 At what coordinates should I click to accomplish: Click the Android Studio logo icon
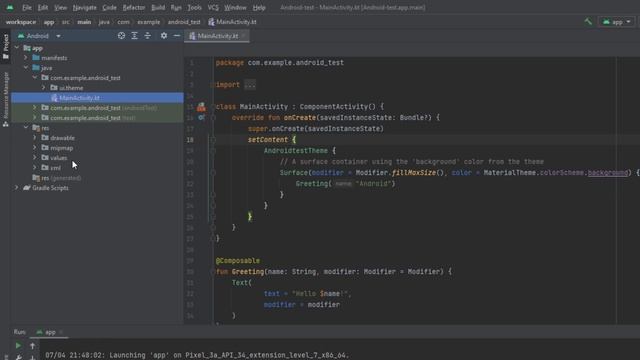click(x=10, y=7)
